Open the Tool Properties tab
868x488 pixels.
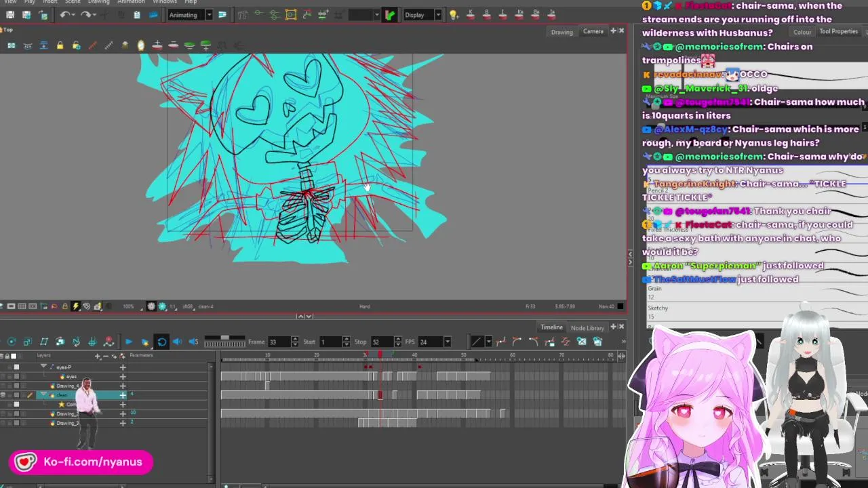(839, 31)
